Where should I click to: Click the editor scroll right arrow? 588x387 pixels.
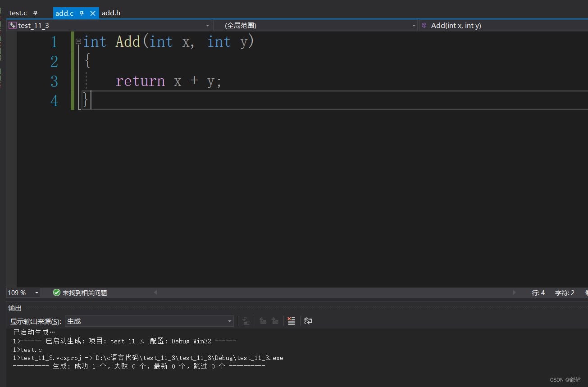(515, 292)
